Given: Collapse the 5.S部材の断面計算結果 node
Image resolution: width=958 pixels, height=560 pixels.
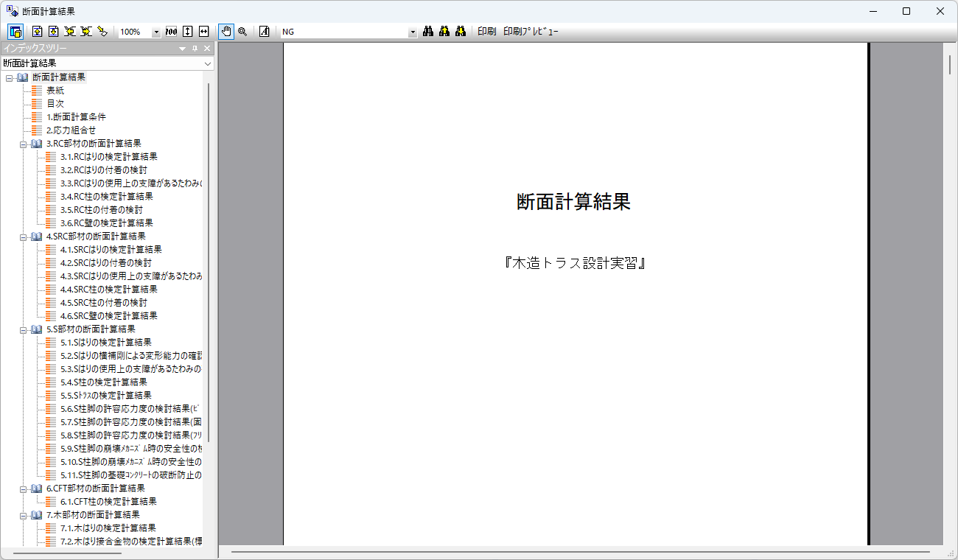Looking at the screenshot, I should point(23,329).
